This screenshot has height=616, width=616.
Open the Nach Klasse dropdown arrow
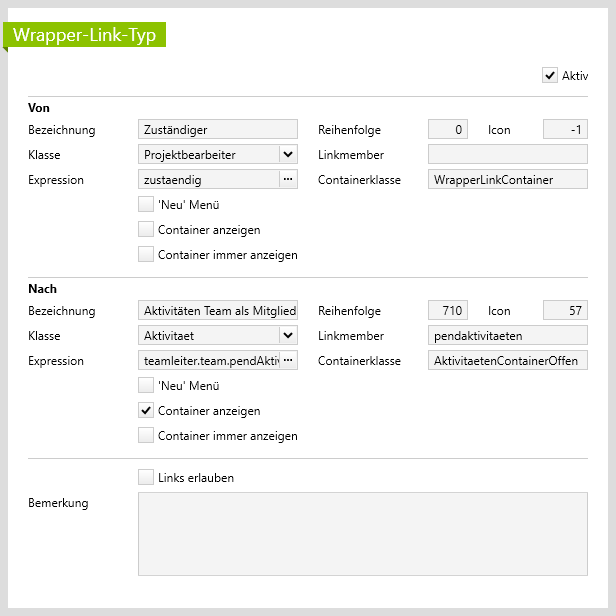click(288, 336)
